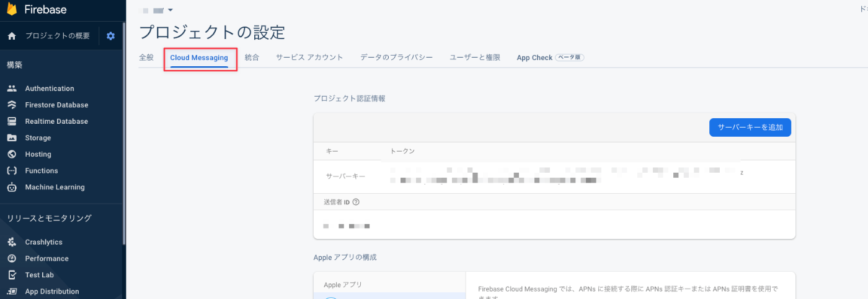
Task: Open the サービス アカウント tab
Action: coord(309,58)
